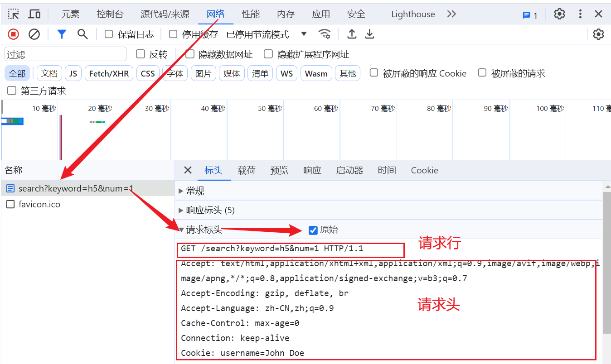Check the 停用缓存 checkbox

pos(173,34)
